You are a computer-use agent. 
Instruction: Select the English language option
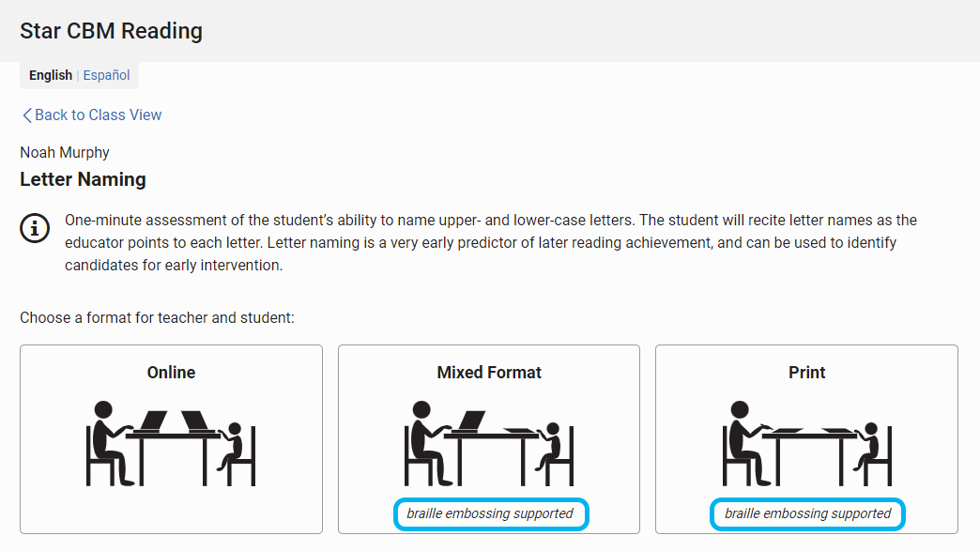coord(51,76)
